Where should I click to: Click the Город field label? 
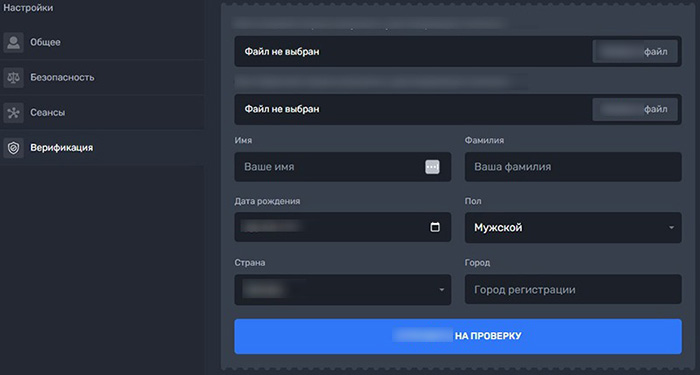click(x=477, y=262)
